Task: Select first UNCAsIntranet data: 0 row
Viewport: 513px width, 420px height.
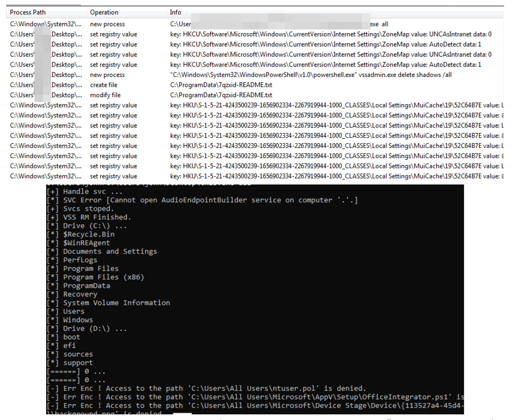Action: tap(330, 34)
